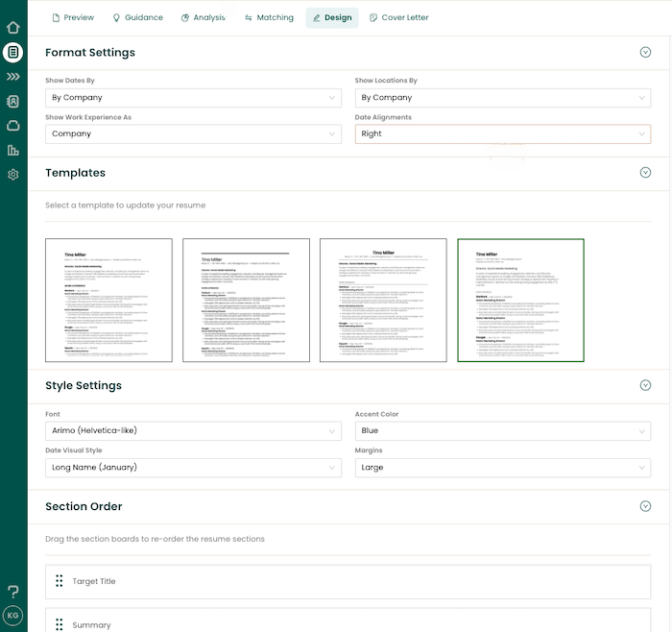Click the triple-chevron sidebar icon
This screenshot has width=672, height=632.
(x=13, y=76)
